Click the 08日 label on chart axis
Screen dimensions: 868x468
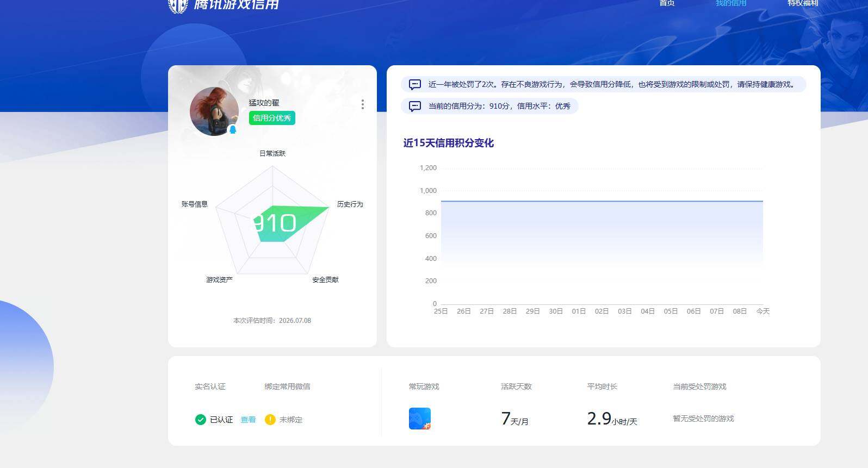tap(740, 311)
